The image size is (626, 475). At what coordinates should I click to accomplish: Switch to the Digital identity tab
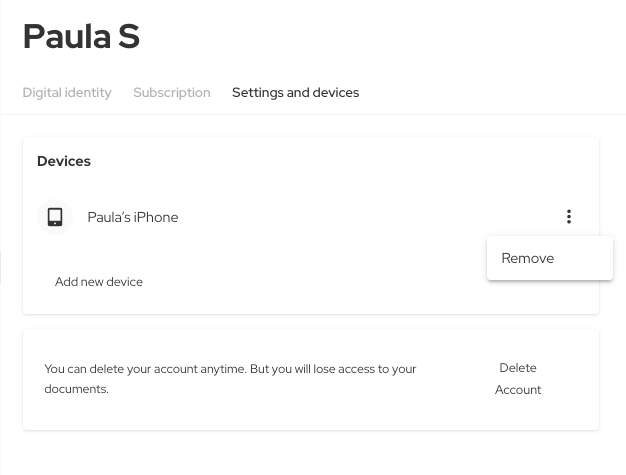pos(67,93)
